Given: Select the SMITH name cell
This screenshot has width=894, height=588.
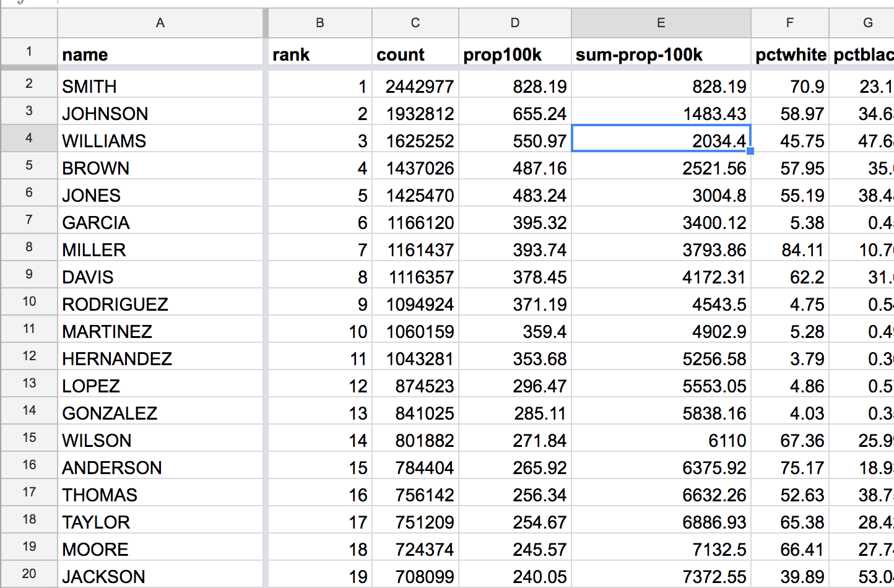Looking at the screenshot, I should pyautogui.click(x=160, y=84).
